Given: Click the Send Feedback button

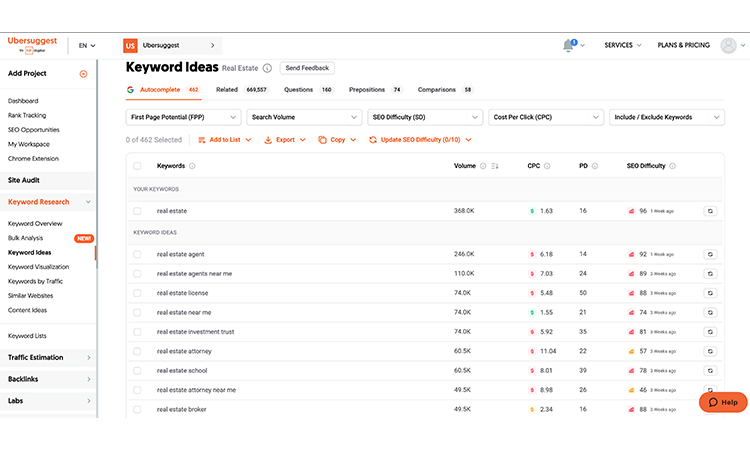Looking at the screenshot, I should [307, 68].
